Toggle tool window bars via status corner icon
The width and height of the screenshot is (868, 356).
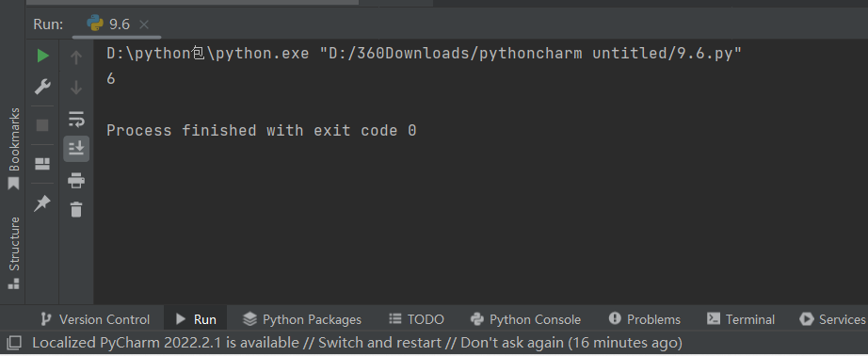[14, 342]
